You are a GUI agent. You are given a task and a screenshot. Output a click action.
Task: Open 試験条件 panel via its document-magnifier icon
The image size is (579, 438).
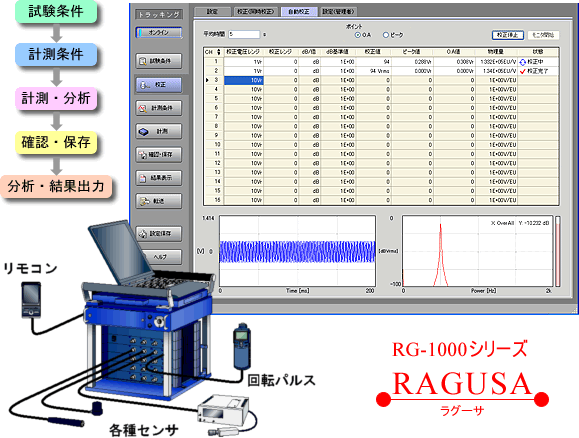(x=159, y=61)
